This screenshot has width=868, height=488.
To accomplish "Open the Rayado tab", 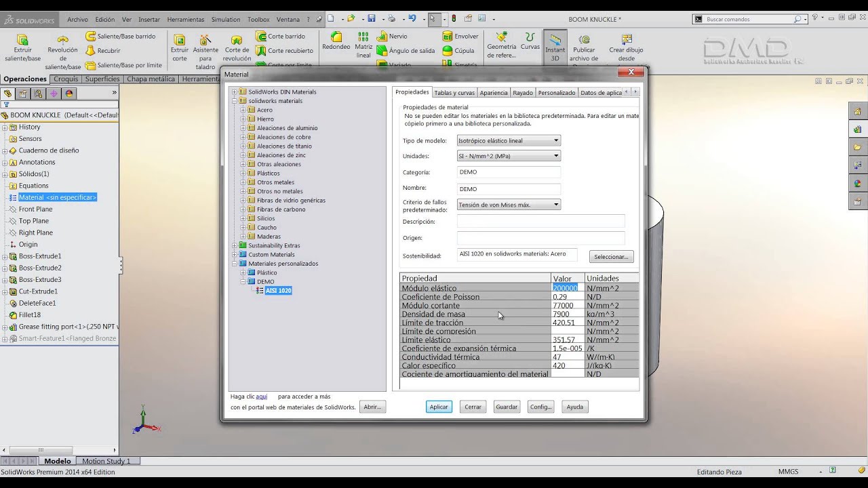I will coord(523,92).
